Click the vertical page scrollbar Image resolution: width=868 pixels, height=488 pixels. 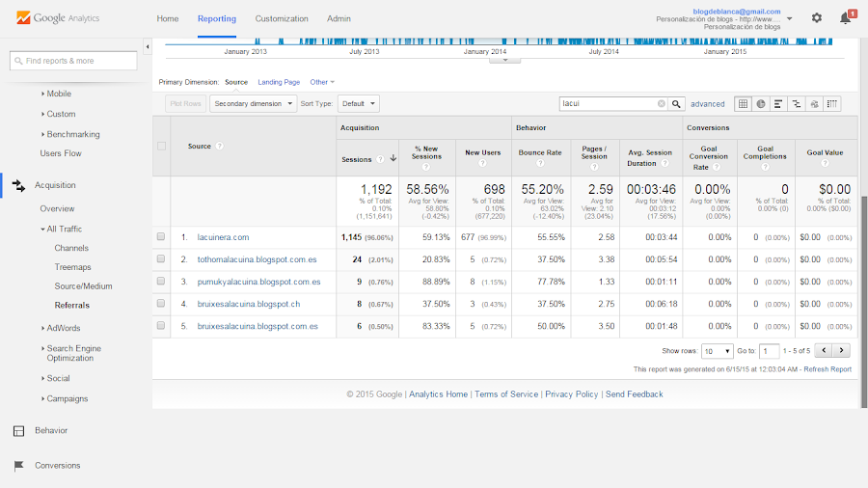pos(864,302)
